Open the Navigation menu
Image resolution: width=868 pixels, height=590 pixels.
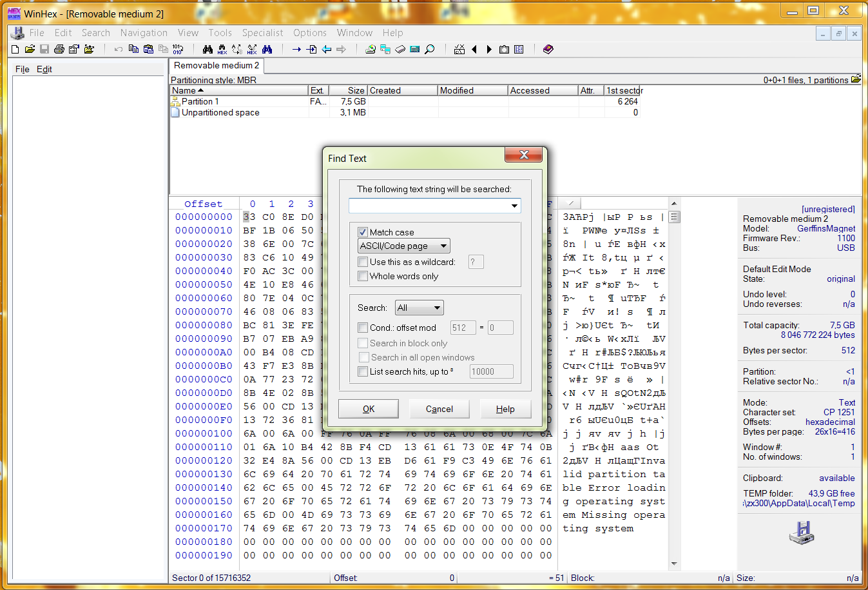click(144, 32)
